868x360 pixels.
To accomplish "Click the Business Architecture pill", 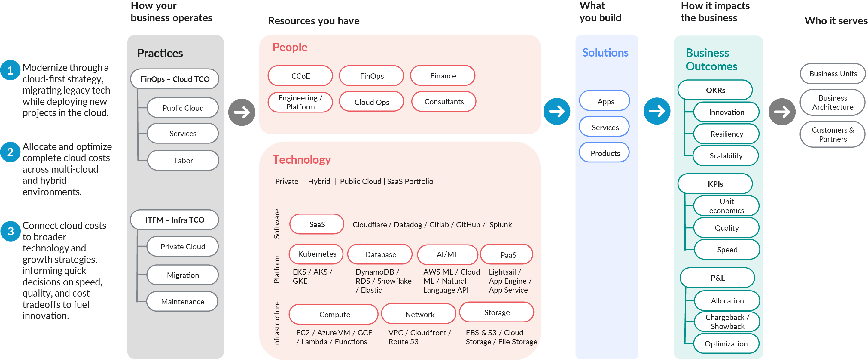I will tap(832, 102).
